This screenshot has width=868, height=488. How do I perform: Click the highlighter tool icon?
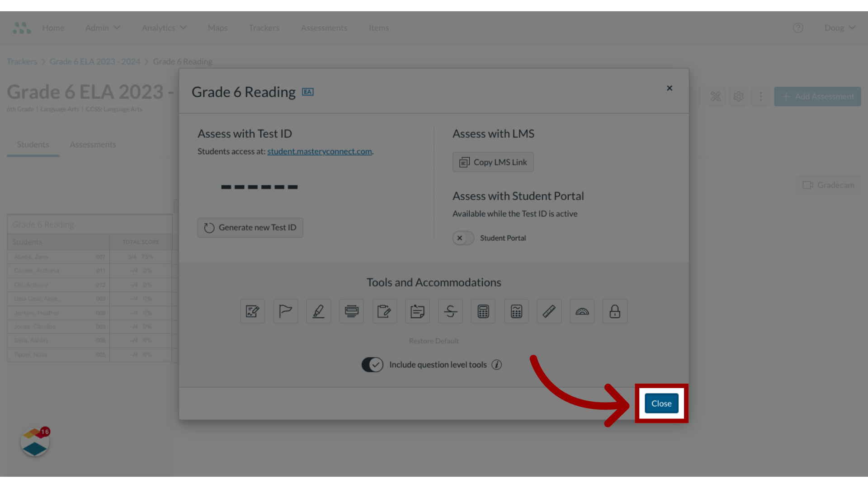pyautogui.click(x=318, y=311)
